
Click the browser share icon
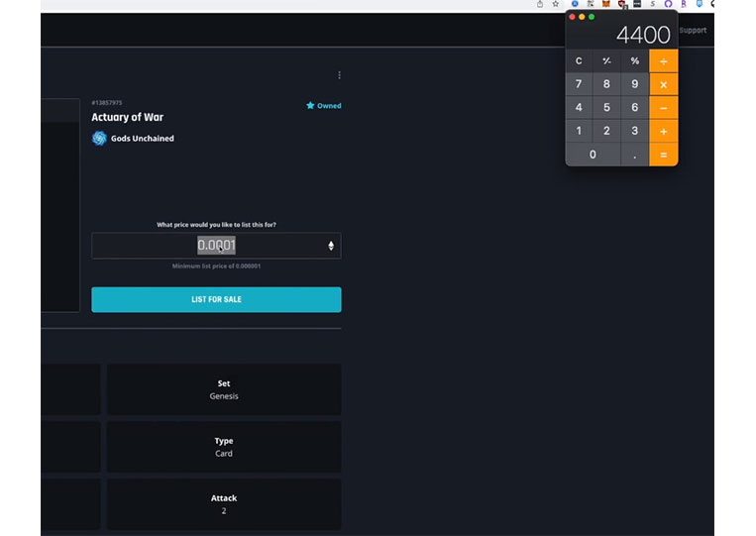540,4
